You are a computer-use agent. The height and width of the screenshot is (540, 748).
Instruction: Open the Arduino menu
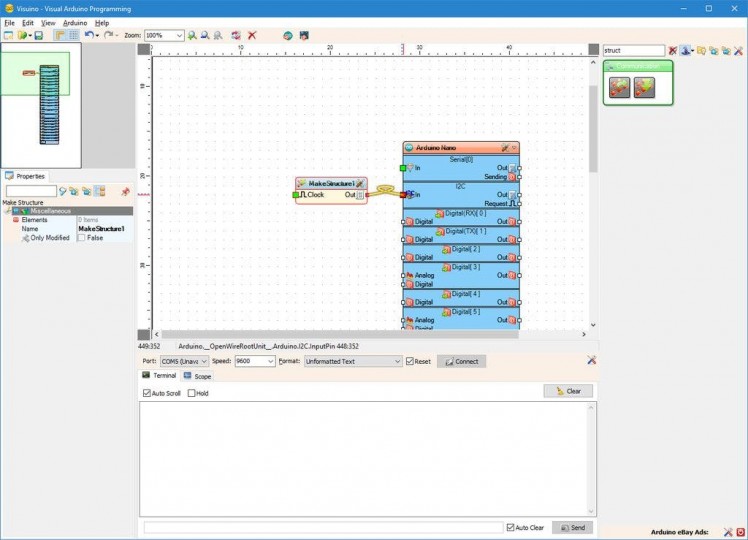point(75,22)
